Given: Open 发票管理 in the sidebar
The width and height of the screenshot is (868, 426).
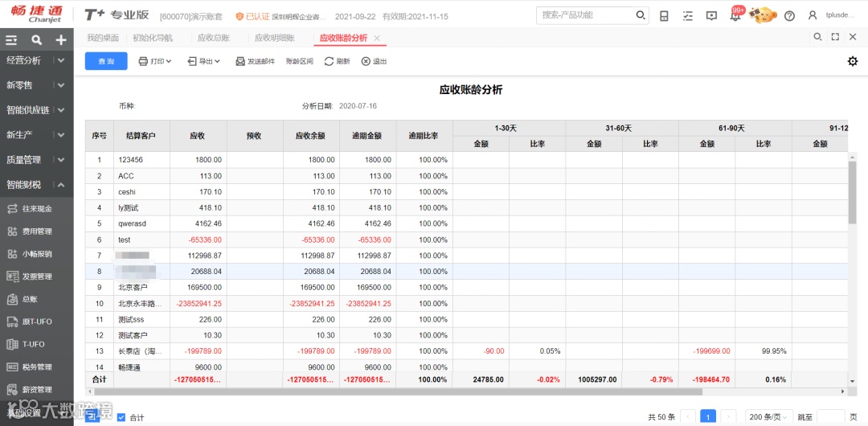Looking at the screenshot, I should (x=36, y=276).
